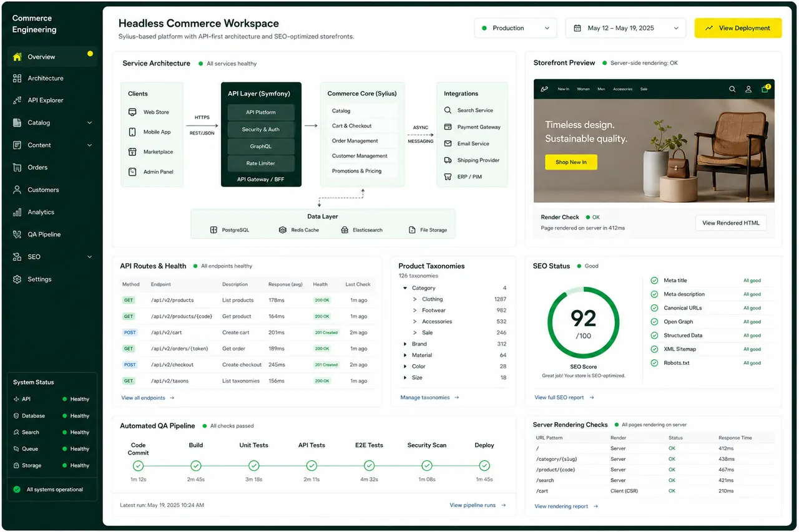
Task: Open View pipeline runs link
Action: [x=478, y=505]
